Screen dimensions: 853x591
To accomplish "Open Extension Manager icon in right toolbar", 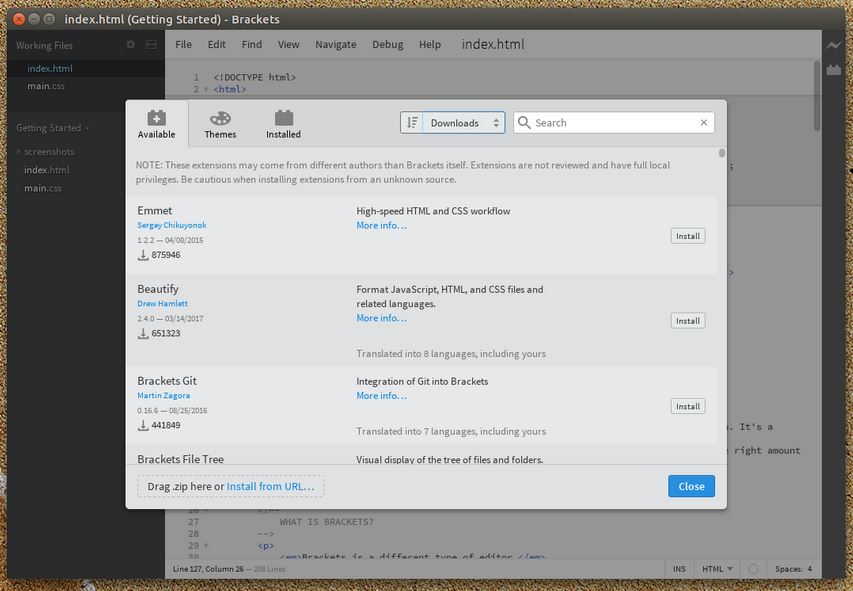I will (x=833, y=70).
